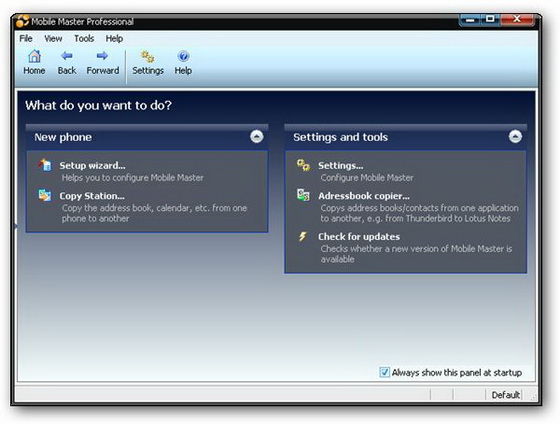The width and height of the screenshot is (560, 424).
Task: Click the Copy Station icon
Action: [x=45, y=195]
